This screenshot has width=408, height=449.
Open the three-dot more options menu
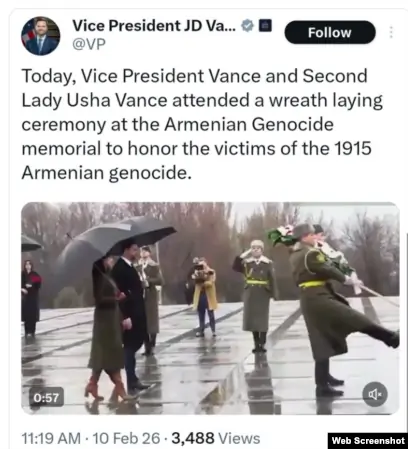391,32
